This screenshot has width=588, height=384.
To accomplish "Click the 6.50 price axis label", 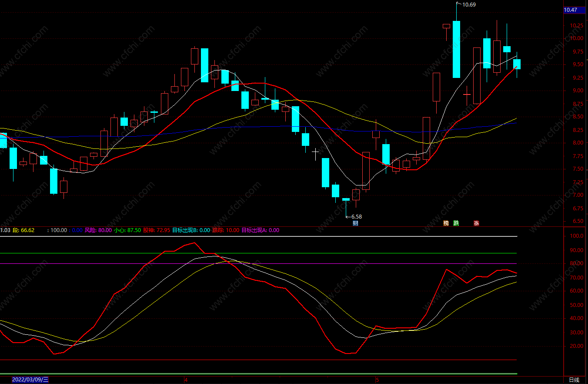I will point(578,221).
